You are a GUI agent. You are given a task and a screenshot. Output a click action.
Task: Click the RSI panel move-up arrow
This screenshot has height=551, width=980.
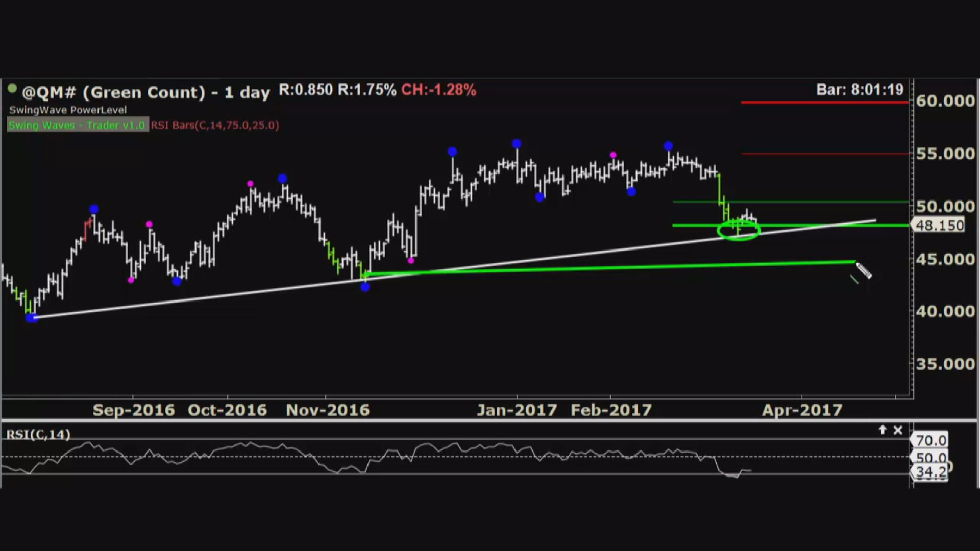pyautogui.click(x=883, y=430)
